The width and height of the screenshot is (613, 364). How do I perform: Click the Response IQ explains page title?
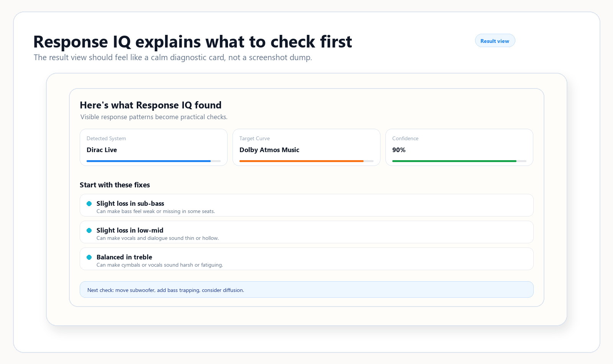193,42
